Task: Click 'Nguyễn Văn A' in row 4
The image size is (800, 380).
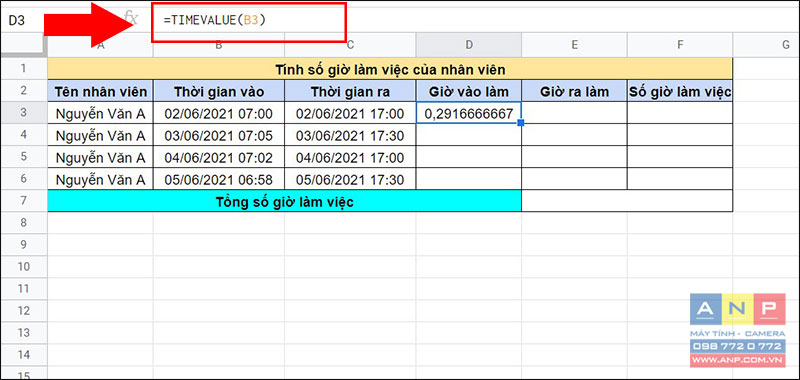Action: (101, 135)
